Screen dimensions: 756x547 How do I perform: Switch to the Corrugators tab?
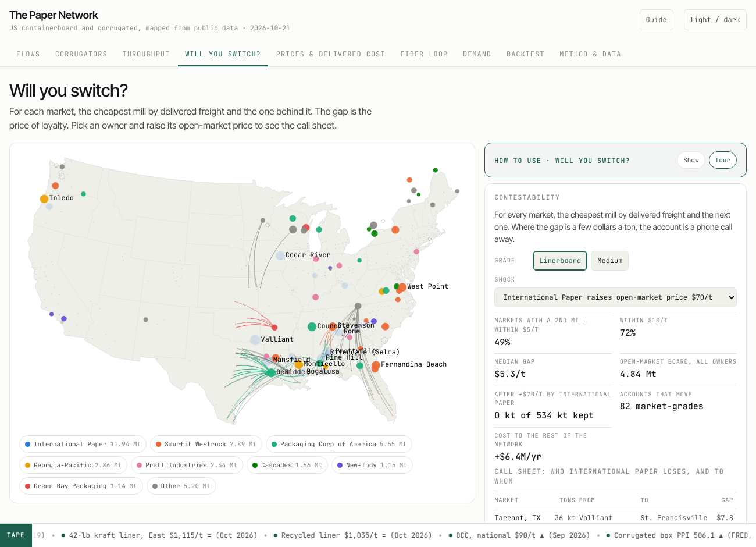[x=81, y=54]
